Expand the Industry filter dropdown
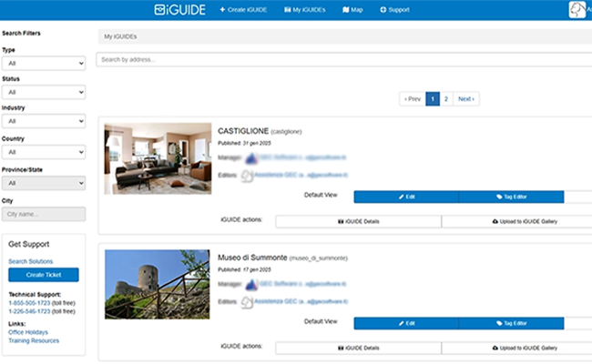592x364 pixels. click(44, 121)
